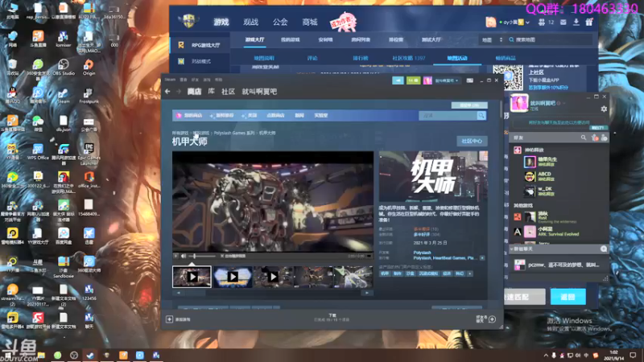The image size is (644, 362).
Task: Click the wishlist button above the store search
Action: (469, 105)
